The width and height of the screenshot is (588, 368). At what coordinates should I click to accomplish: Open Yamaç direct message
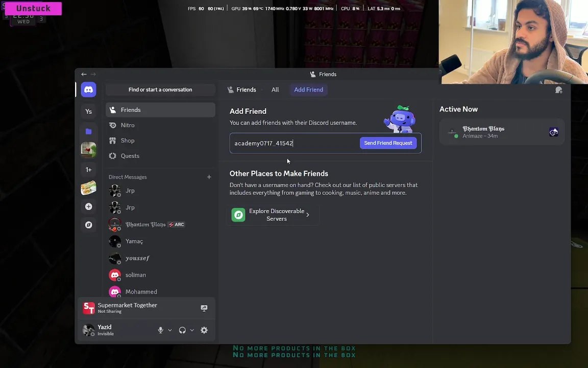coord(160,241)
